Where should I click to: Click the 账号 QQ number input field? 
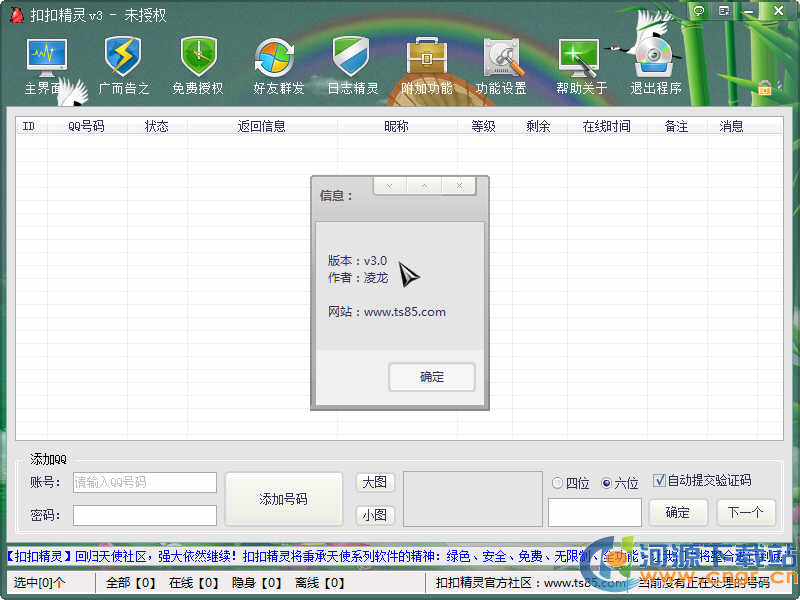145,482
